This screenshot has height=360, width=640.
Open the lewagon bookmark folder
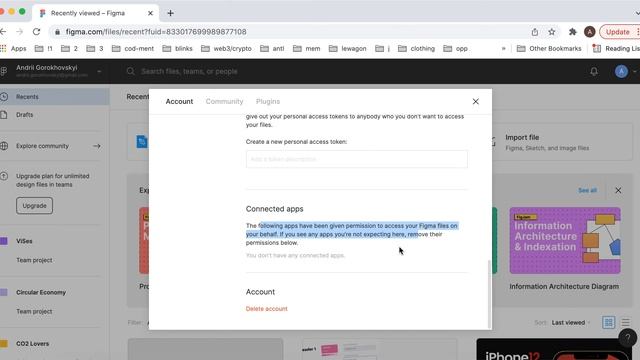pos(347,49)
